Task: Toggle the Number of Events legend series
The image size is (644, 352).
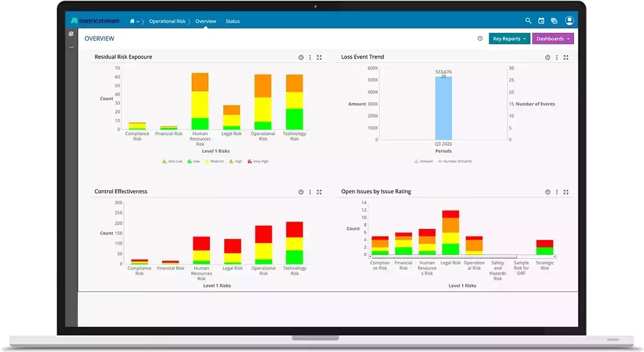Action: tap(455, 161)
